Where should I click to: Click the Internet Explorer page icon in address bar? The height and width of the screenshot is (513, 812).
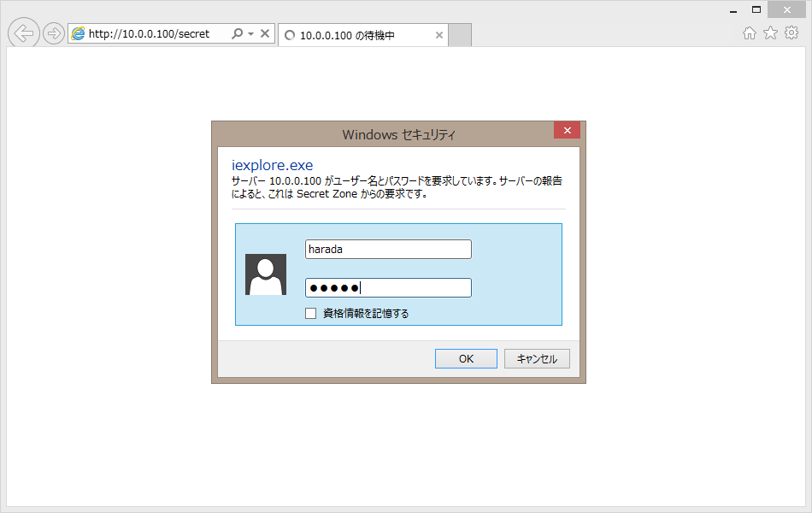click(79, 34)
